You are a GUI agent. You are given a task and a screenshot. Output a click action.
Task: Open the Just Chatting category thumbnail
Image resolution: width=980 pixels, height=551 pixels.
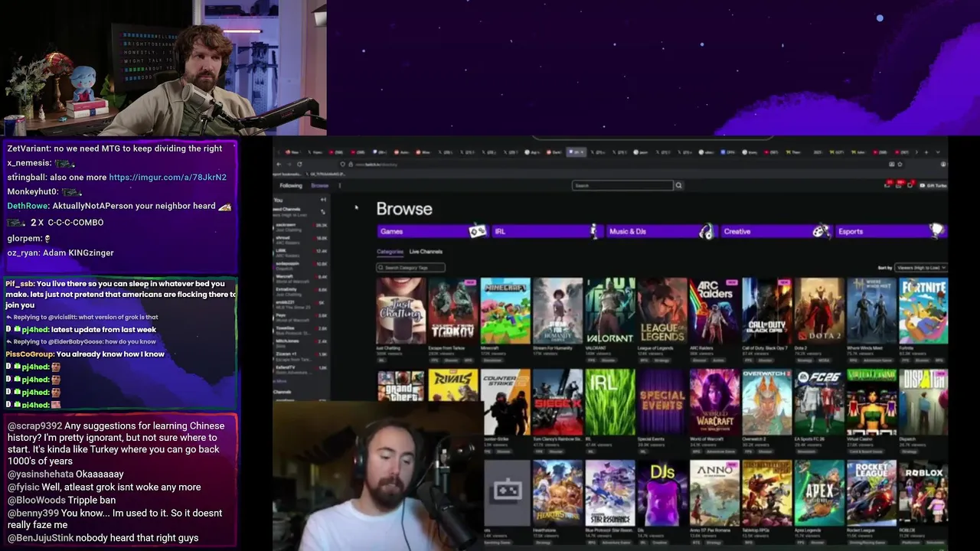pyautogui.click(x=400, y=311)
